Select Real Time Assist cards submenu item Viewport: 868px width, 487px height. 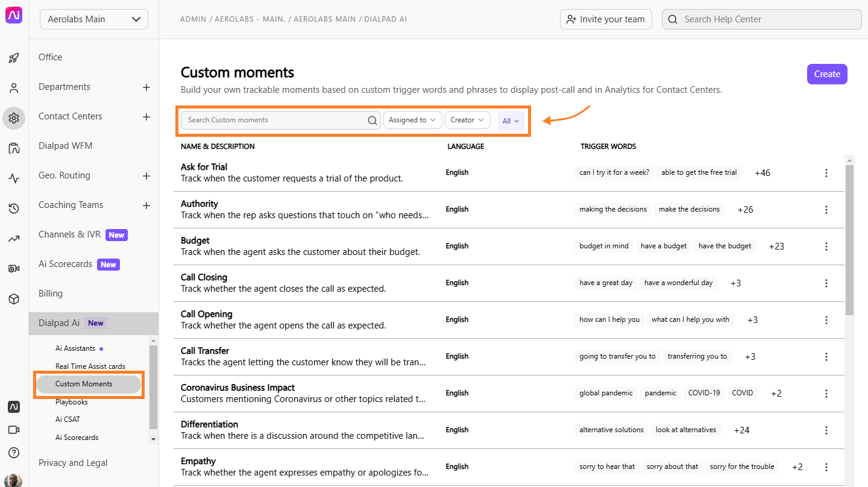[x=90, y=366]
